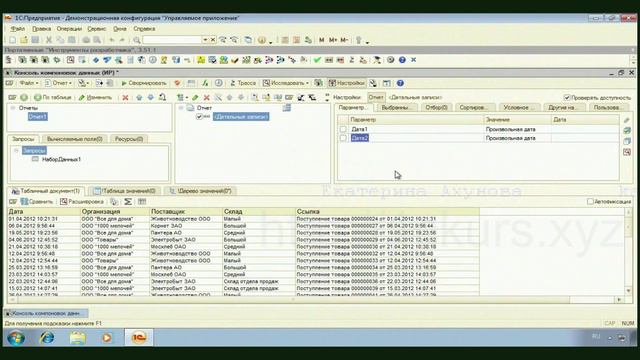Toggle the checkbox beside Детальные записи node
The width and height of the screenshot is (640, 360).
[x=199, y=117]
